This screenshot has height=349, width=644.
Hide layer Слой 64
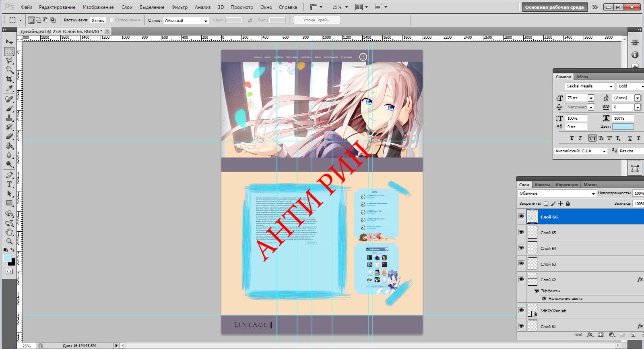pyautogui.click(x=521, y=248)
